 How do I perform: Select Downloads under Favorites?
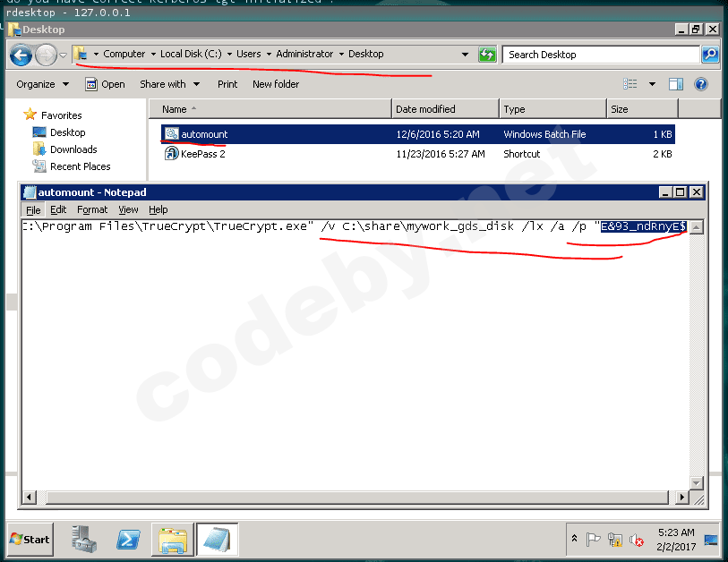coord(73,149)
